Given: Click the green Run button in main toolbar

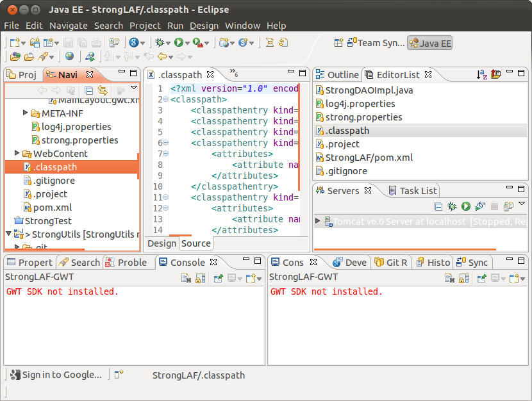Looking at the screenshot, I should 179,43.
